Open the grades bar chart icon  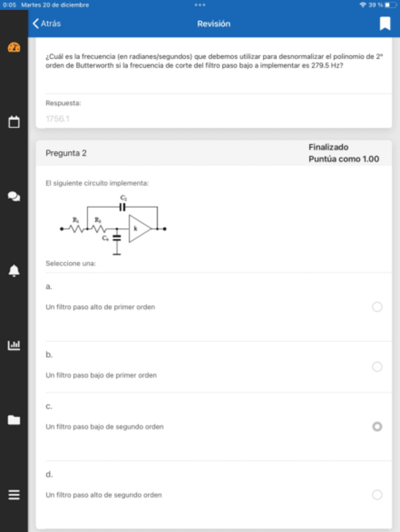[14, 345]
